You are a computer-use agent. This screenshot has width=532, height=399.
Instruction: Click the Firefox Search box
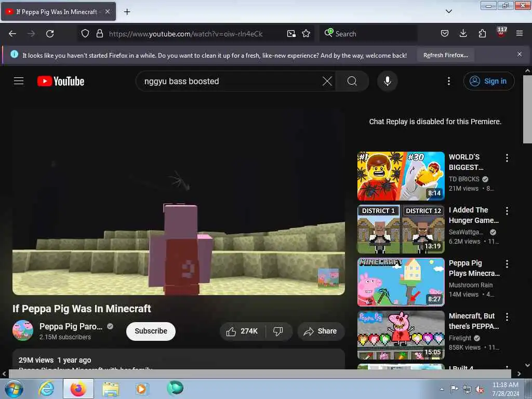click(369, 34)
